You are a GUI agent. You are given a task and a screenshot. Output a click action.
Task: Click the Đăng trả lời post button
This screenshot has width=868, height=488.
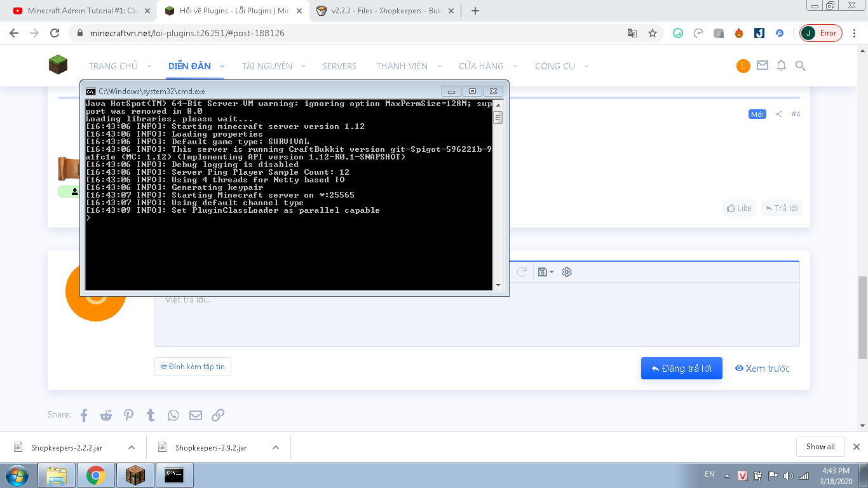pyautogui.click(x=681, y=369)
